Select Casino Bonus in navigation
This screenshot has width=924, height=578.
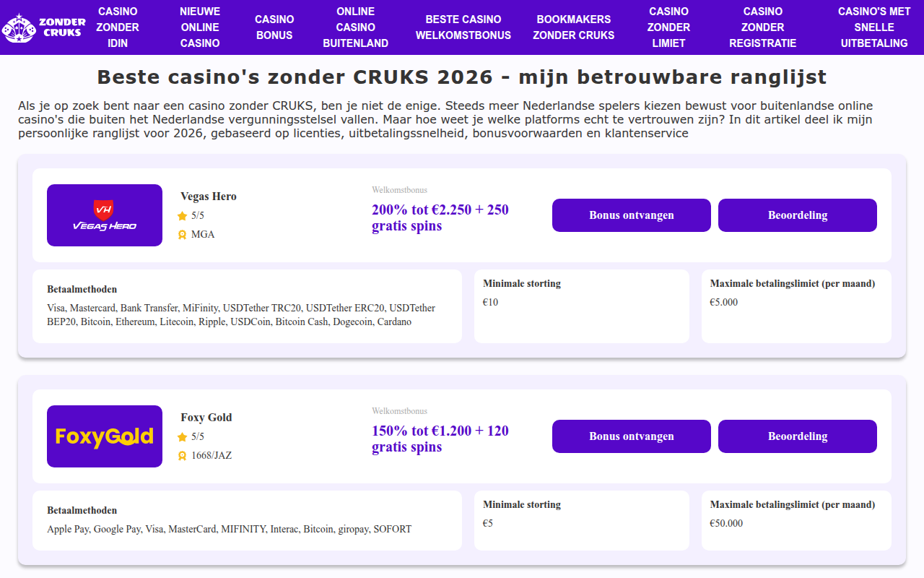(274, 27)
